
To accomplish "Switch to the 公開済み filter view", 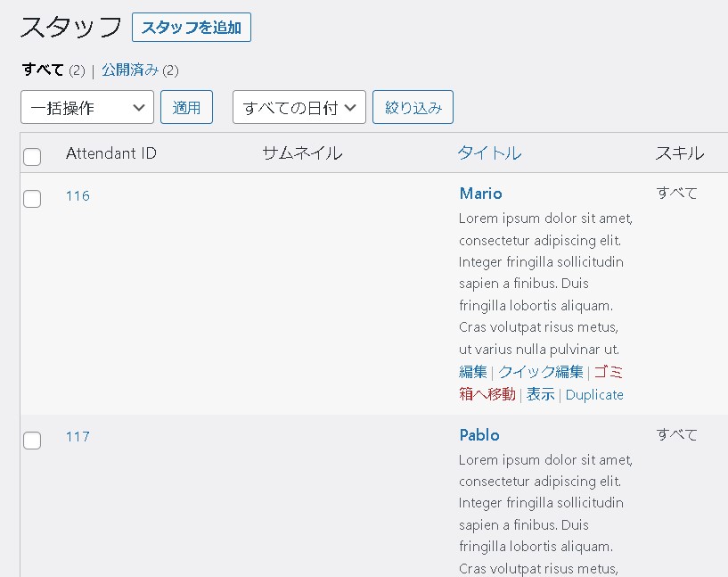I will [129, 70].
